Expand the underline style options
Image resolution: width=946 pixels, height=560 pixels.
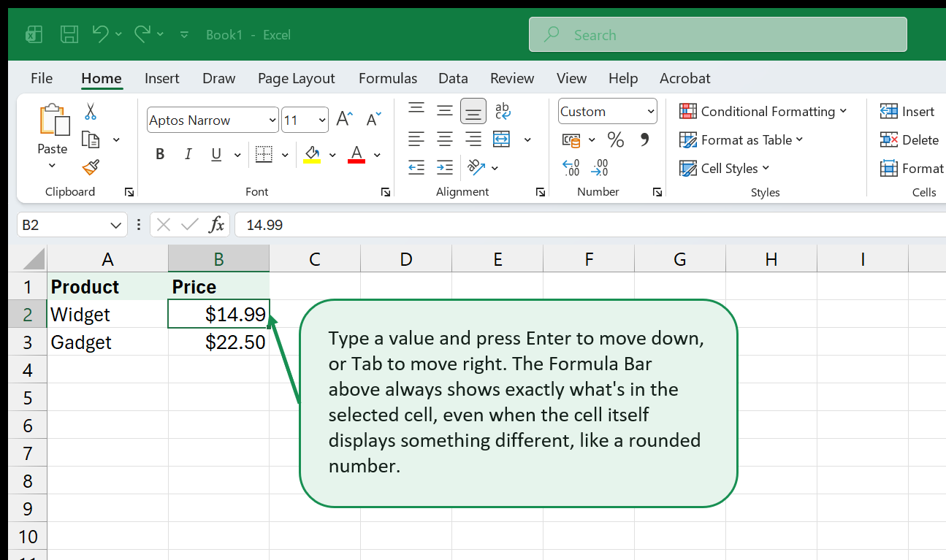237,154
